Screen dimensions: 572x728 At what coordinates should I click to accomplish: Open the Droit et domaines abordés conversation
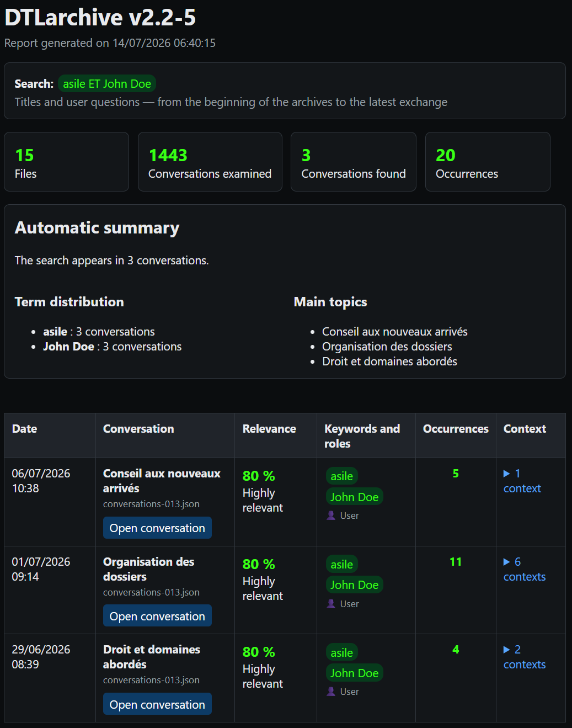click(157, 704)
